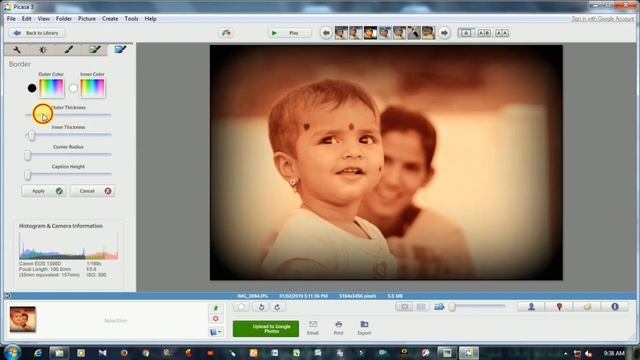Open the Create menu

pyautogui.click(x=110, y=19)
